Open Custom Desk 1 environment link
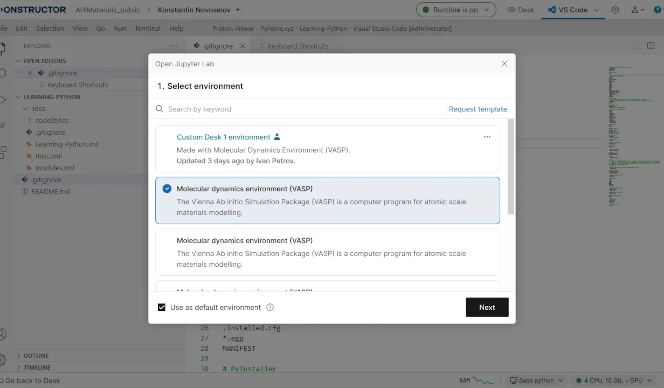Image resolution: width=664 pixels, height=388 pixels. coord(223,137)
